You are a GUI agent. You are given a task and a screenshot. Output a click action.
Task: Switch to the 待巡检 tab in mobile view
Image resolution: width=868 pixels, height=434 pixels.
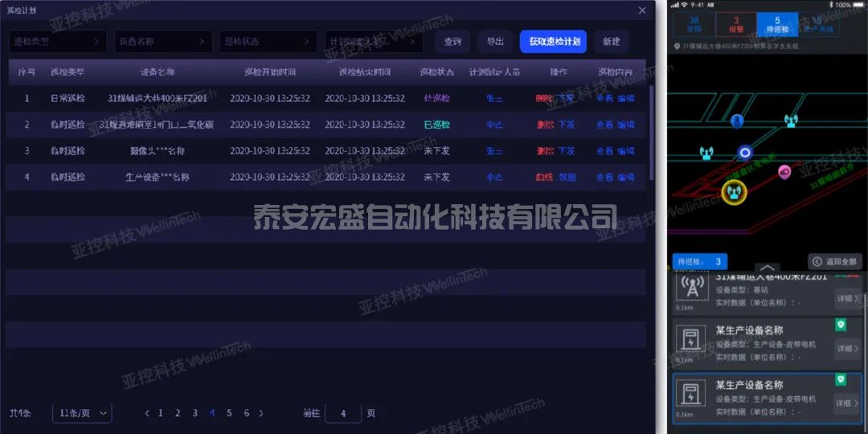[776, 24]
